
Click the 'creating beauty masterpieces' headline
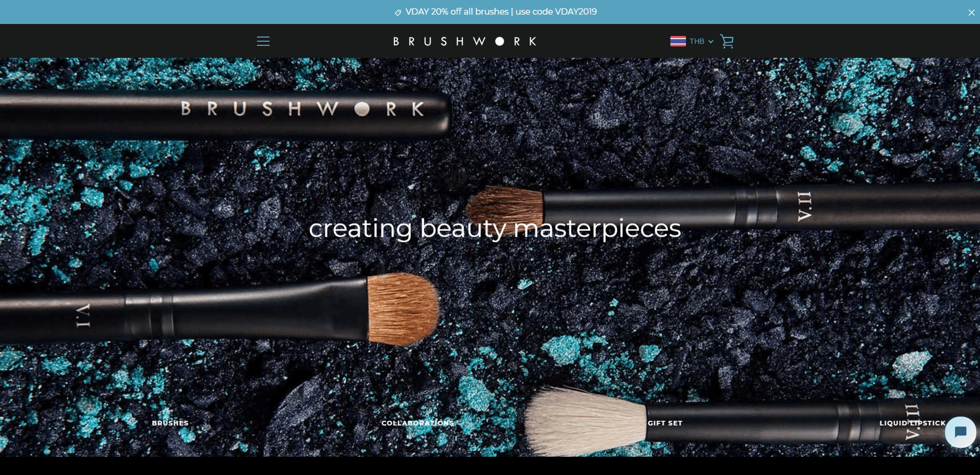(495, 229)
